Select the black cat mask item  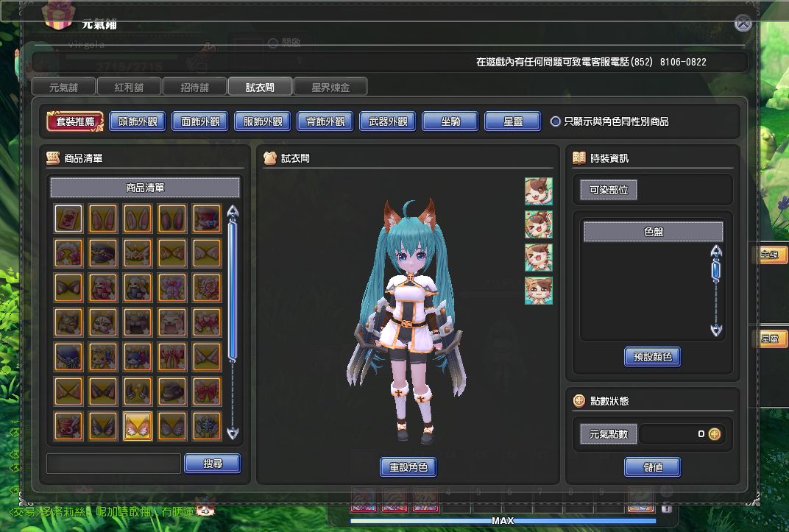68,322
